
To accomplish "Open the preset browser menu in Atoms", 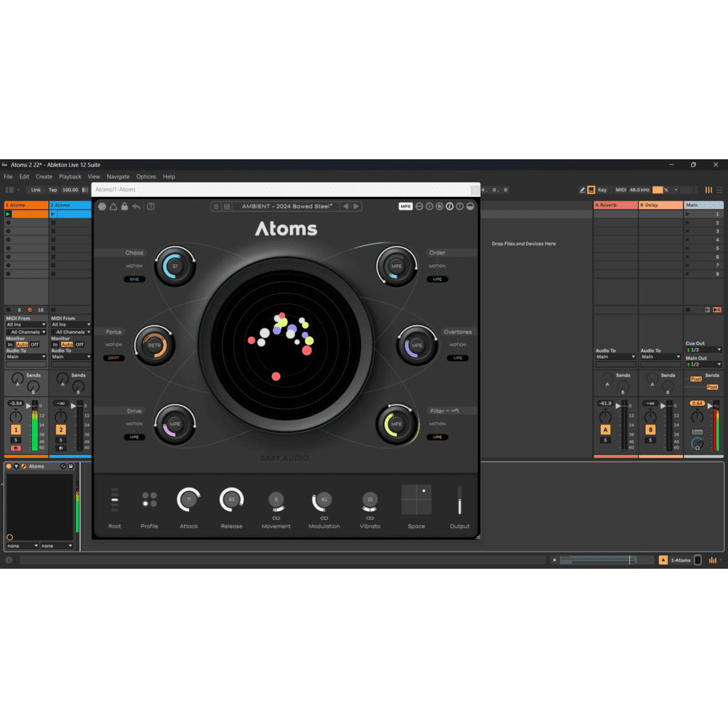I will 215,206.
